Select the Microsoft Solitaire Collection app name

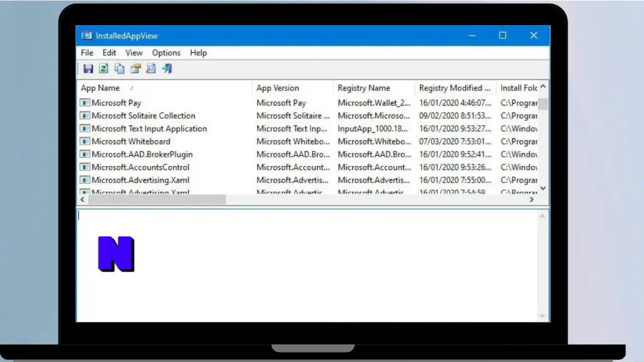pos(143,116)
